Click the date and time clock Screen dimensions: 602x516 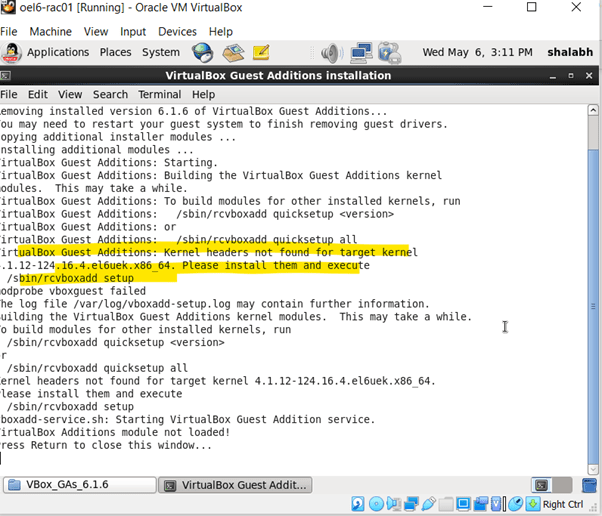(476, 52)
